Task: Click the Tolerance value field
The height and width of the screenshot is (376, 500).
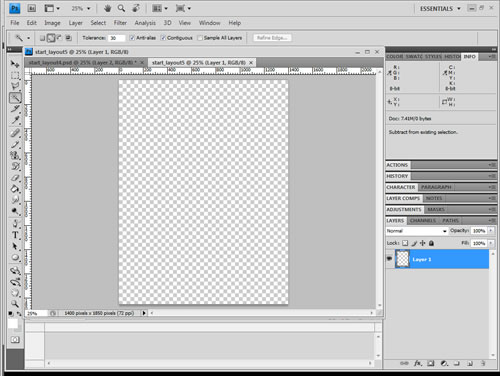Action: pos(116,38)
